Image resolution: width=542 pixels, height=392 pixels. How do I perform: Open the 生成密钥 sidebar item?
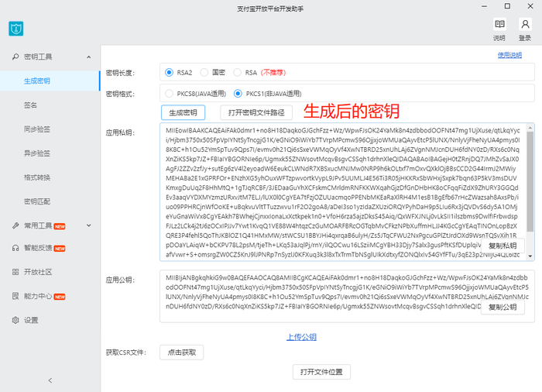[50, 81]
